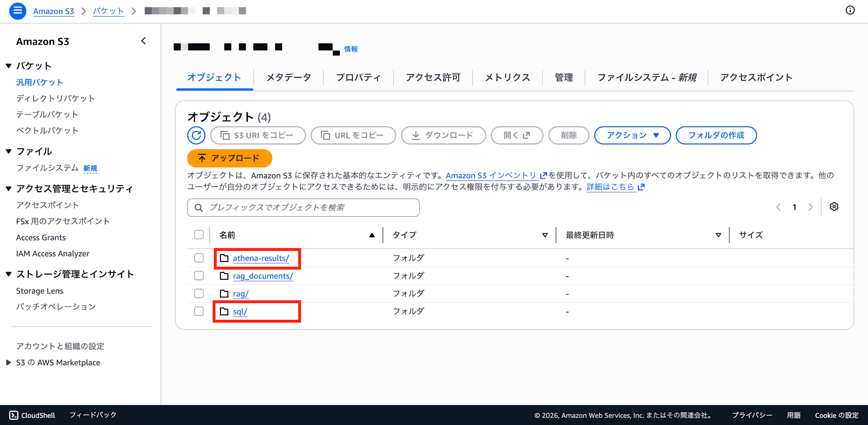The width and height of the screenshot is (868, 425).
Task: Click the folder icon beside rag/
Action: [224, 294]
